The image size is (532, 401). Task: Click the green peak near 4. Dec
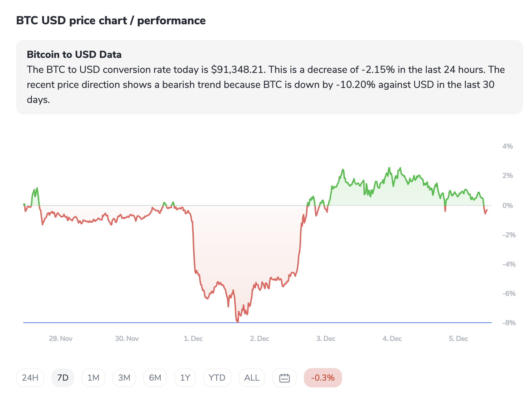[389, 168]
